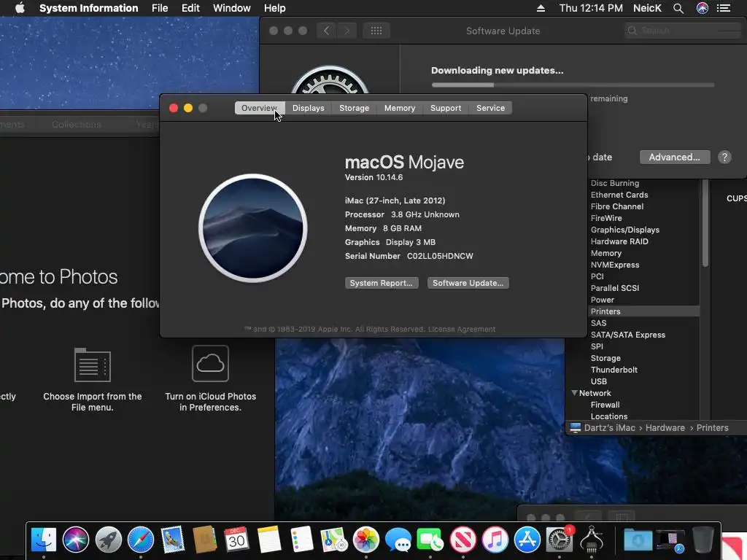Open the Edit menu
Image resolution: width=747 pixels, height=560 pixels.
(190, 8)
